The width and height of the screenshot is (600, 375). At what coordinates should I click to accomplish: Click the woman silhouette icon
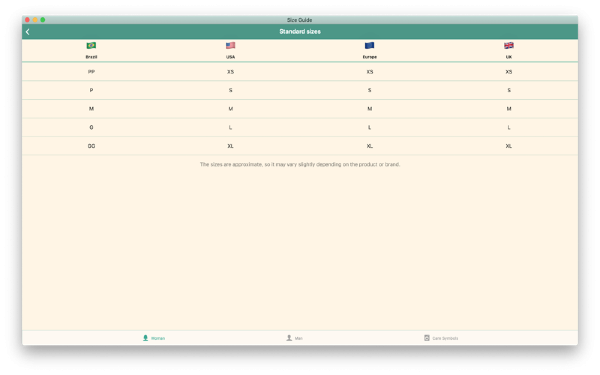[x=145, y=338]
